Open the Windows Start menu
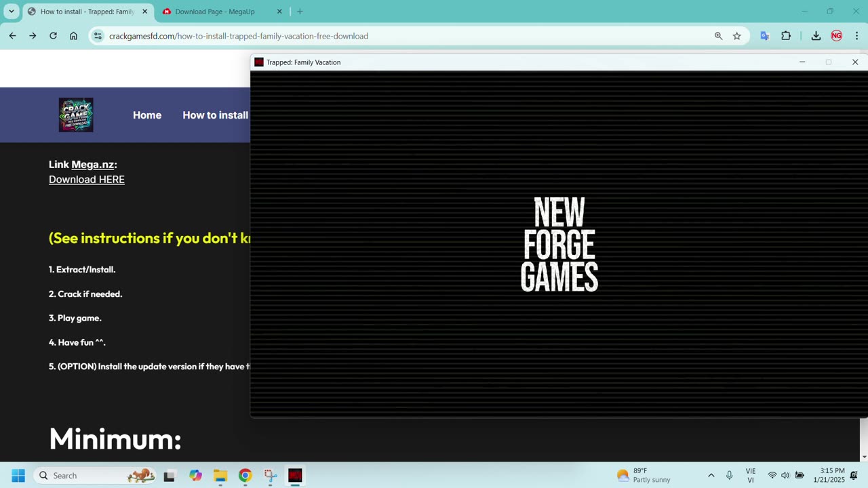Image resolution: width=868 pixels, height=488 pixels. 18,475
